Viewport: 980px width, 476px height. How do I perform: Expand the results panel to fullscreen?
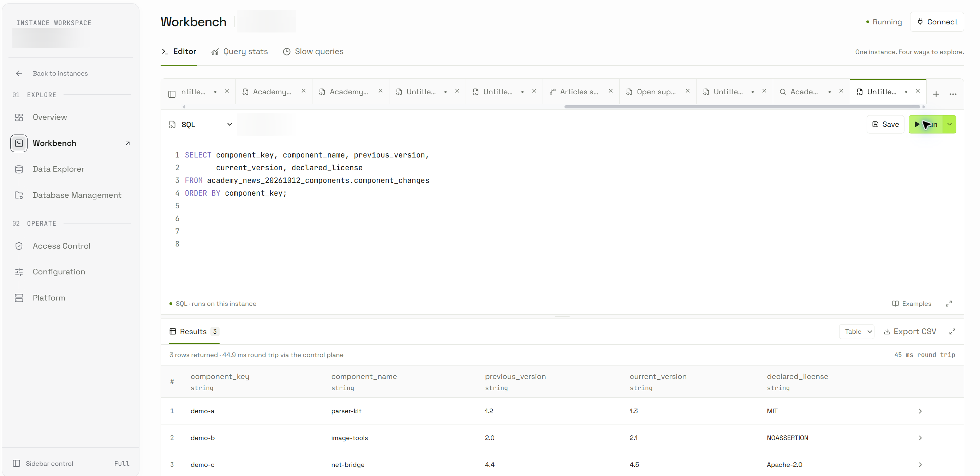point(952,332)
